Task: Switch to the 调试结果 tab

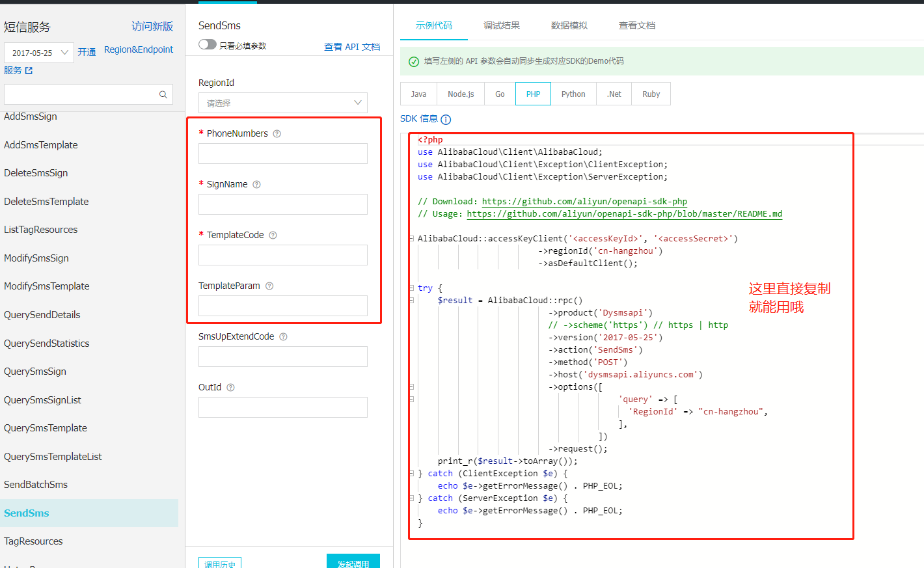Action: (x=502, y=25)
